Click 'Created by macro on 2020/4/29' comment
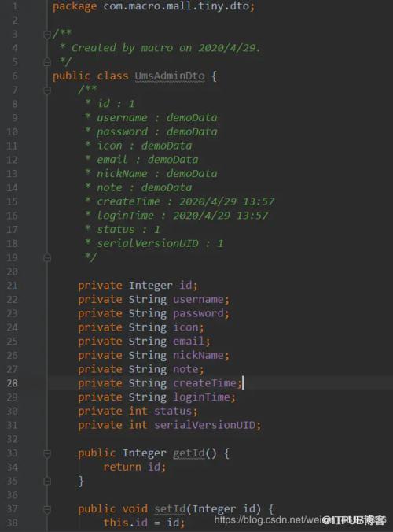The image size is (393, 532). tap(165, 48)
